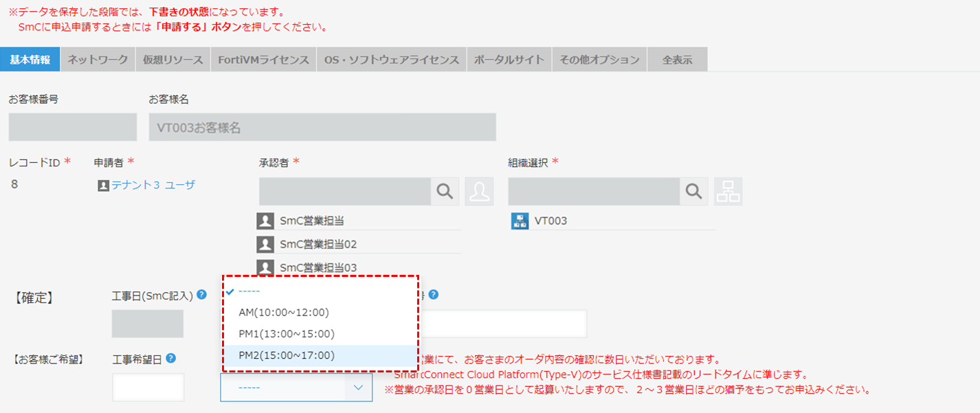
Task: Open the FortiVMライセンス tab
Action: pos(264,60)
